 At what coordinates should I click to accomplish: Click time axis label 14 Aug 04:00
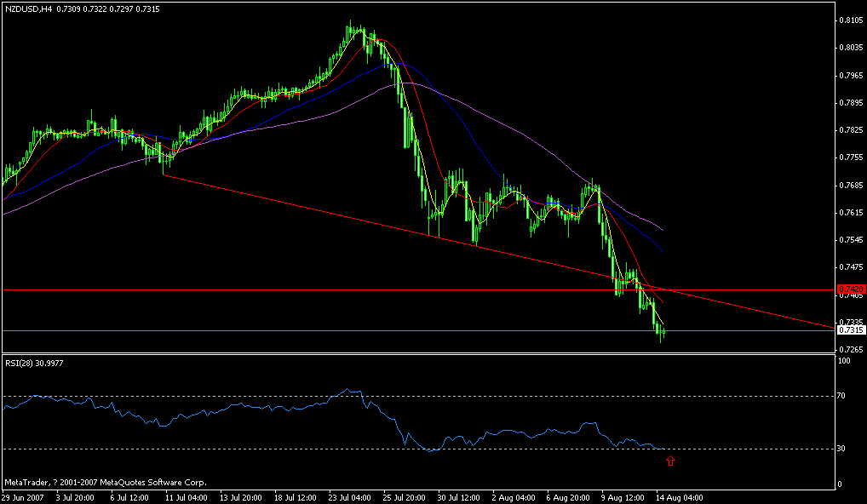[679, 497]
